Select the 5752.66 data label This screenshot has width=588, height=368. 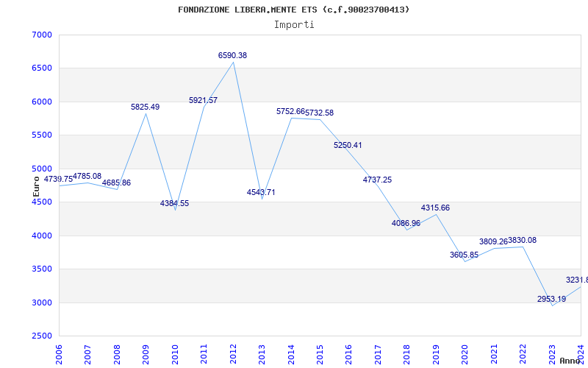pos(290,112)
